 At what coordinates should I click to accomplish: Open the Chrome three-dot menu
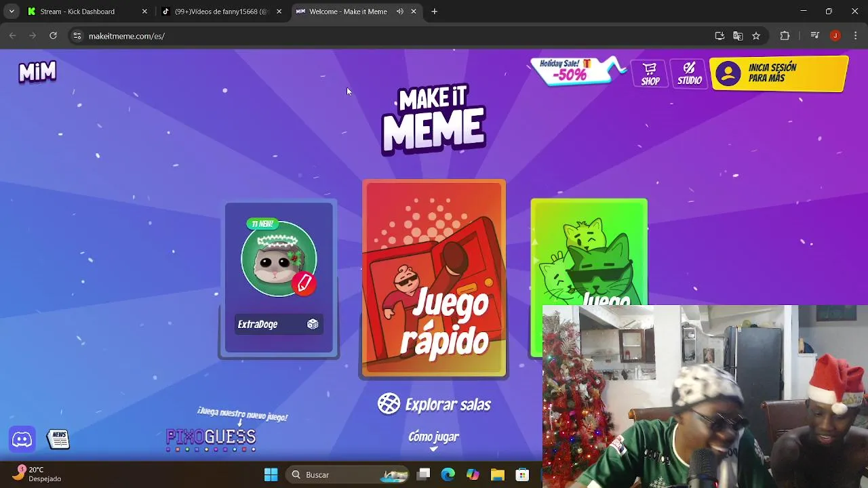[x=854, y=36]
